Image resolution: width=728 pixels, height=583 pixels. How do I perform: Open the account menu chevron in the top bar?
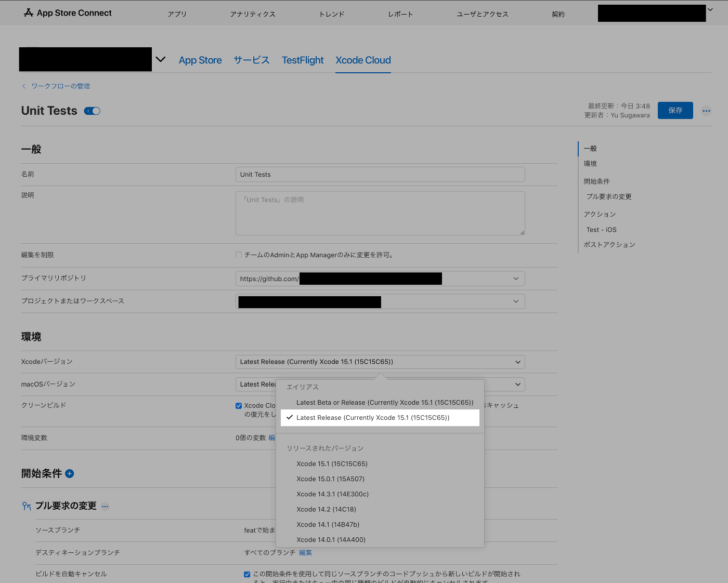pos(710,9)
